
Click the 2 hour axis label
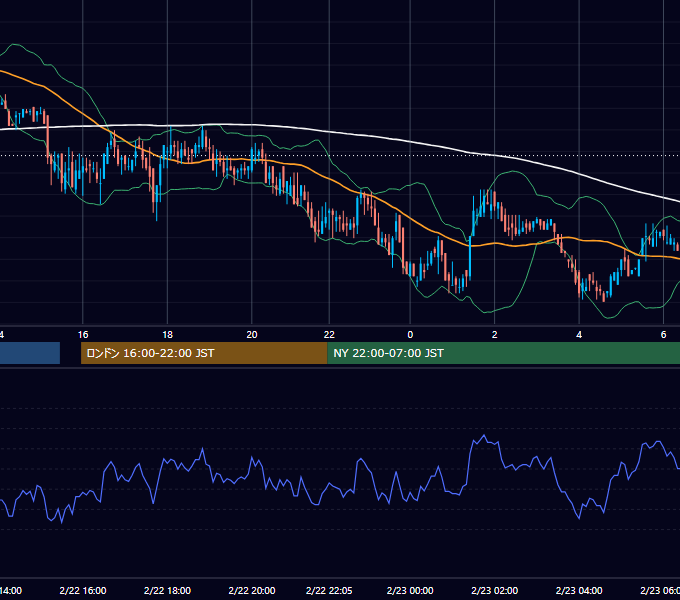tap(494, 335)
